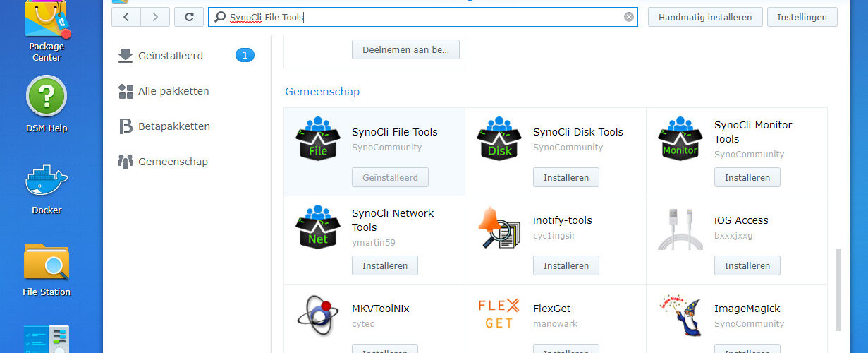Open SynoCli Disk Tools package icon
Screen dimensions: 868x353
pyautogui.click(x=499, y=138)
